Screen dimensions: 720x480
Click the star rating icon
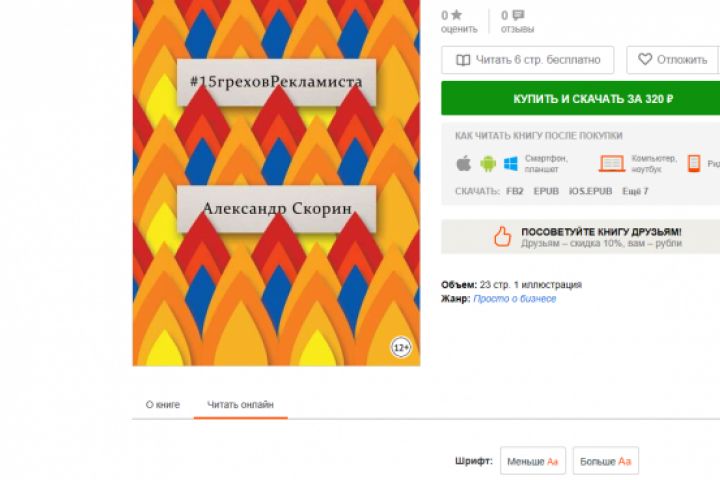(x=456, y=15)
